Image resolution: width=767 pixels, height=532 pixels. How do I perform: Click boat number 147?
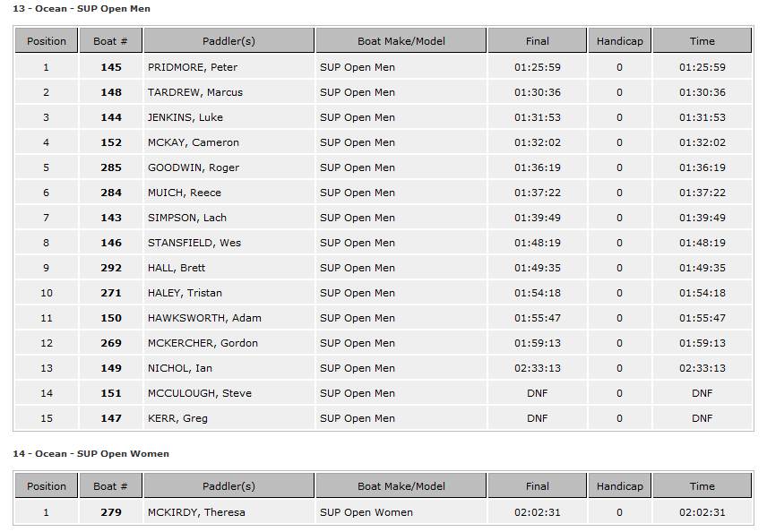point(111,418)
